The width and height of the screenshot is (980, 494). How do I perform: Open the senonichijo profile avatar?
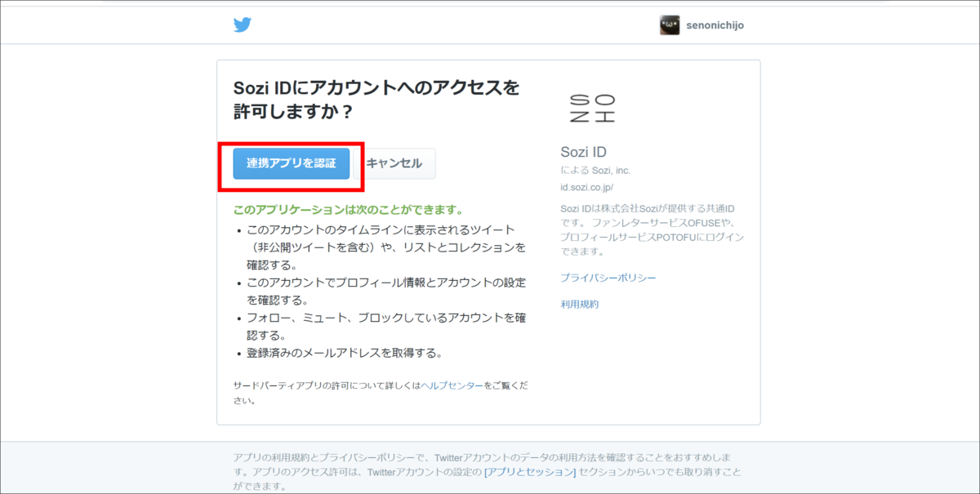(670, 25)
